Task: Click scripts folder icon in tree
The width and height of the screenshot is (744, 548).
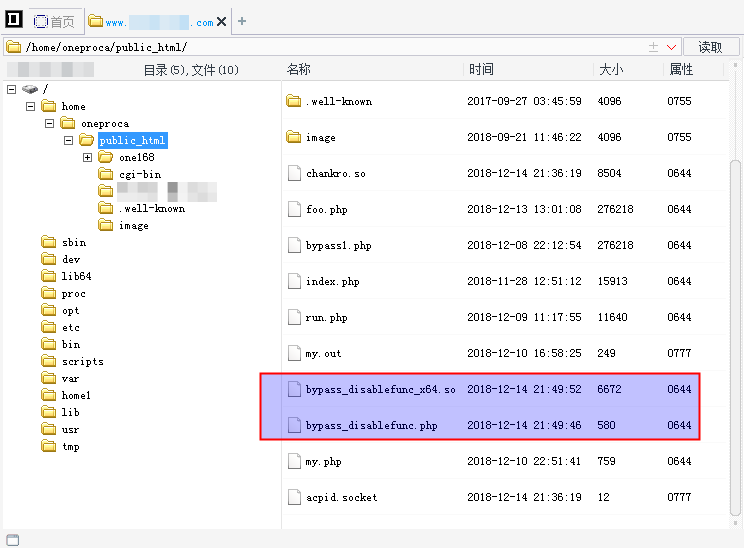Action: [x=49, y=362]
